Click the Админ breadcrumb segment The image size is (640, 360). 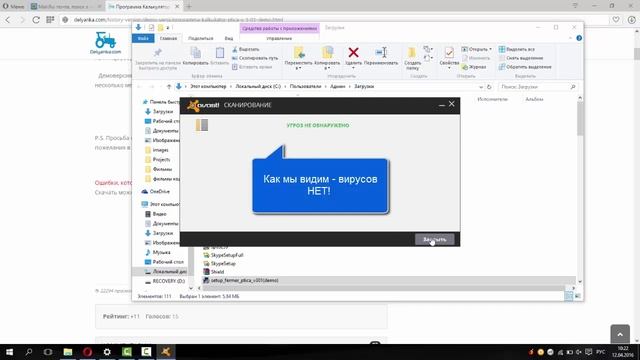coord(338,87)
